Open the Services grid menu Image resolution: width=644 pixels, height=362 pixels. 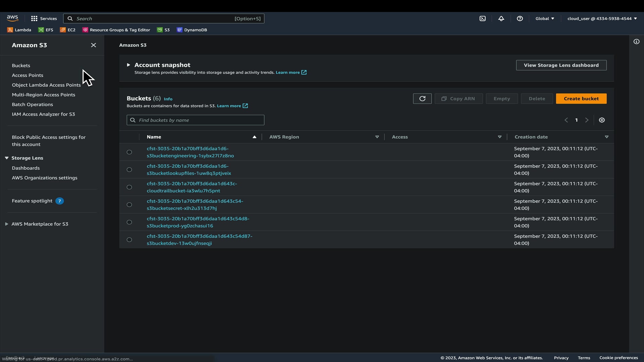pyautogui.click(x=44, y=19)
